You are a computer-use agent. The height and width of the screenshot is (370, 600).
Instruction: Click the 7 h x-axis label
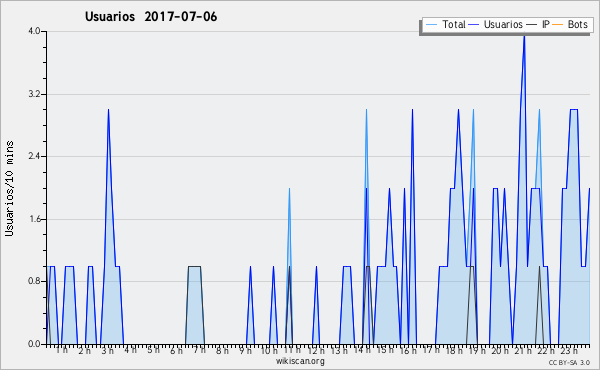coord(199,350)
